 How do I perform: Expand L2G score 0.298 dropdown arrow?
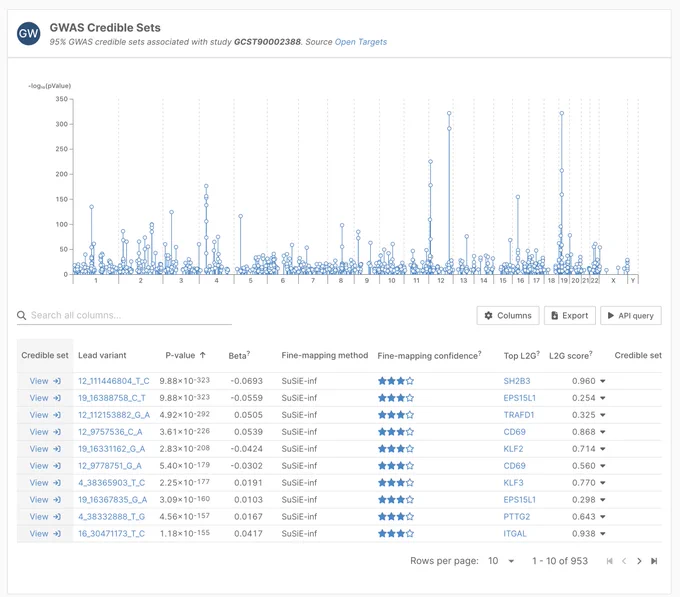tap(602, 499)
